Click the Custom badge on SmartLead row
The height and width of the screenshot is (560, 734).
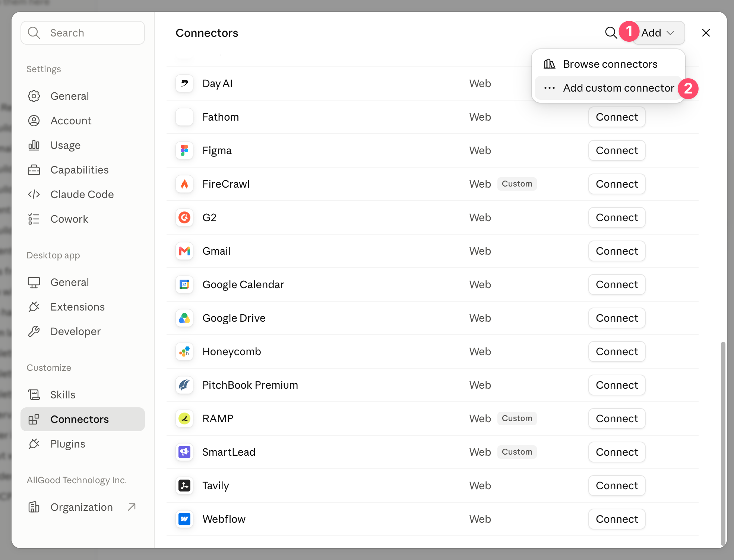517,452
